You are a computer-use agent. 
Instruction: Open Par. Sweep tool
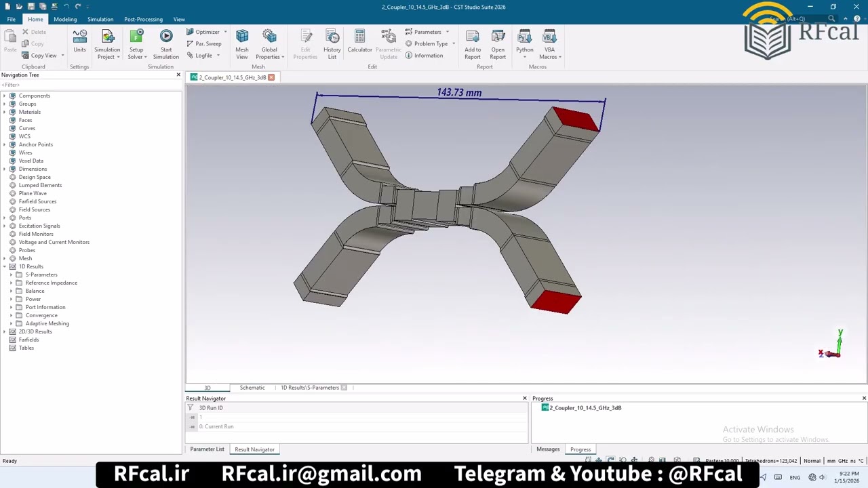[203, 43]
